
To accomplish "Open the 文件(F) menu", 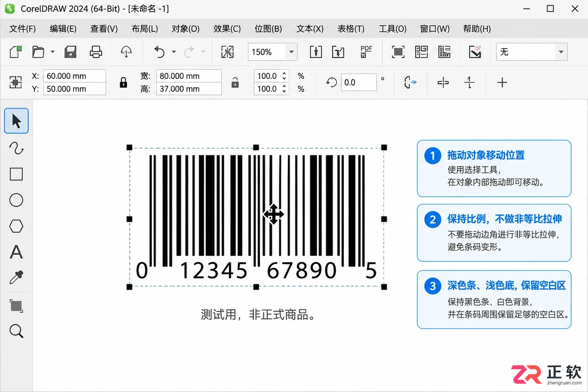I will tap(22, 29).
